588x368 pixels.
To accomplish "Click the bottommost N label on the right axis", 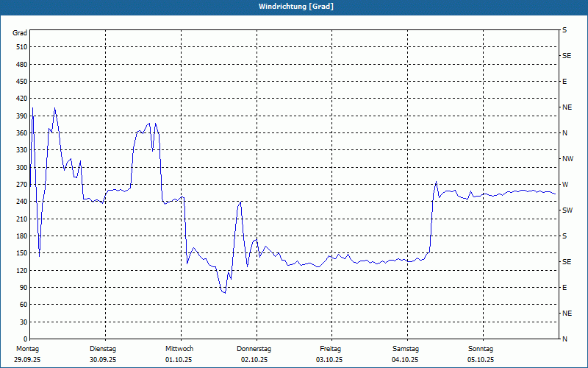I will pos(564,339).
